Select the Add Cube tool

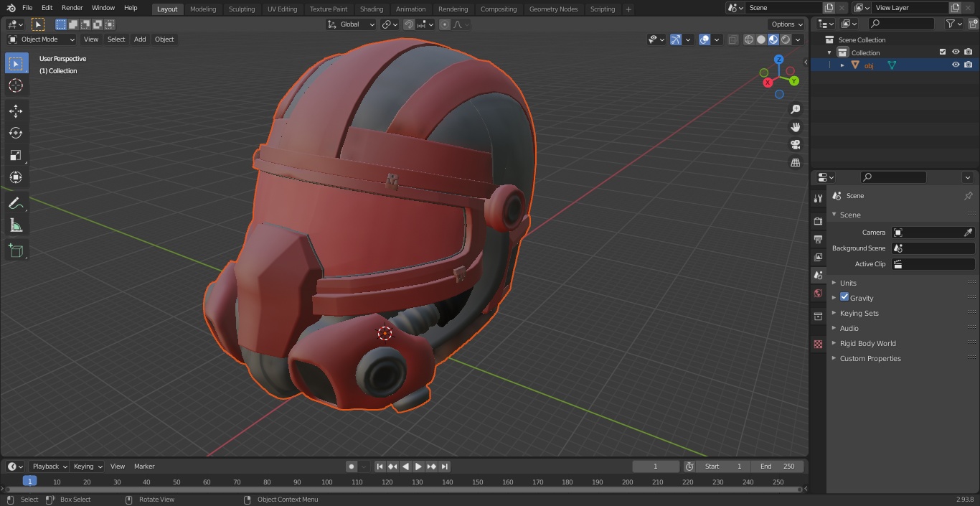(x=16, y=250)
